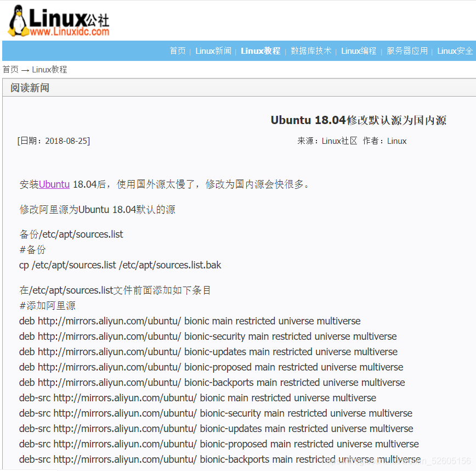
Task: Select the Linux教程 navigation tab
Action: [x=260, y=51]
